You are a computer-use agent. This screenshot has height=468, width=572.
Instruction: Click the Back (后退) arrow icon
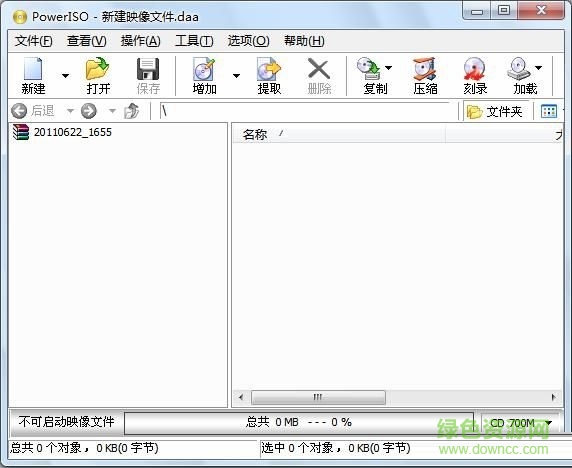(19, 111)
